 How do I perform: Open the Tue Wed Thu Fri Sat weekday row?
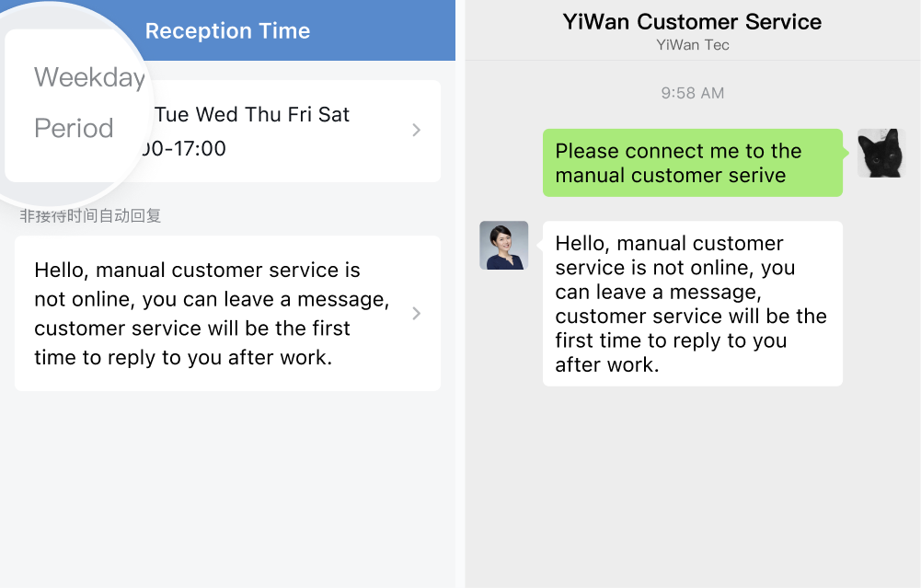pyautogui.click(x=253, y=114)
